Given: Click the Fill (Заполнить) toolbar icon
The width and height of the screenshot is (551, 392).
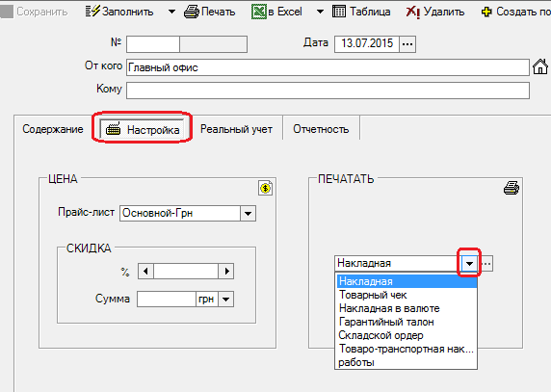Looking at the screenshot, I should 93,12.
